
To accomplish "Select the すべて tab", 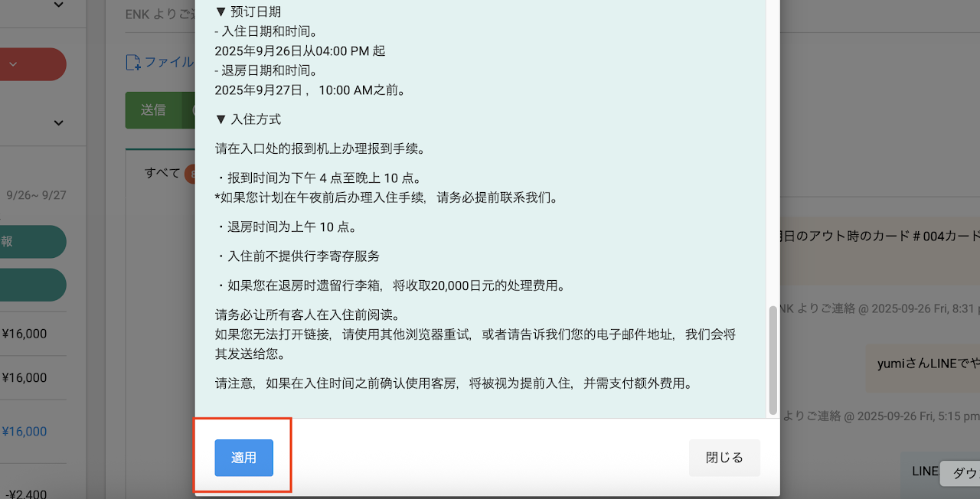I will pos(162,172).
